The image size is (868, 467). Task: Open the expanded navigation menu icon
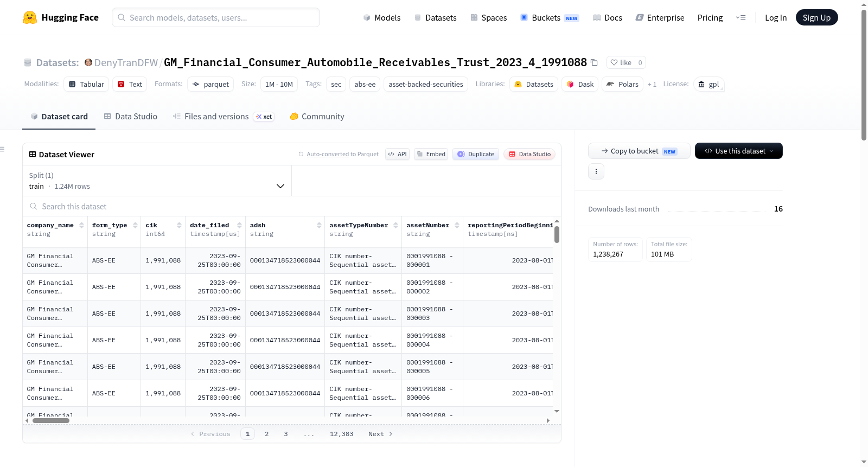point(741,17)
